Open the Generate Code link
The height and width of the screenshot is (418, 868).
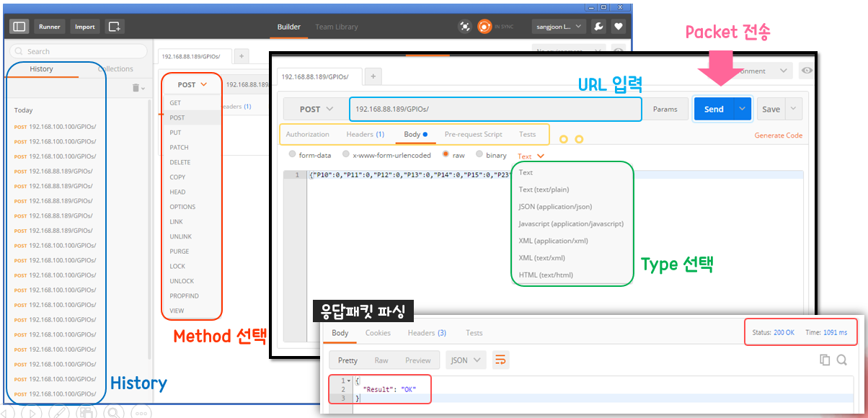[x=778, y=135]
